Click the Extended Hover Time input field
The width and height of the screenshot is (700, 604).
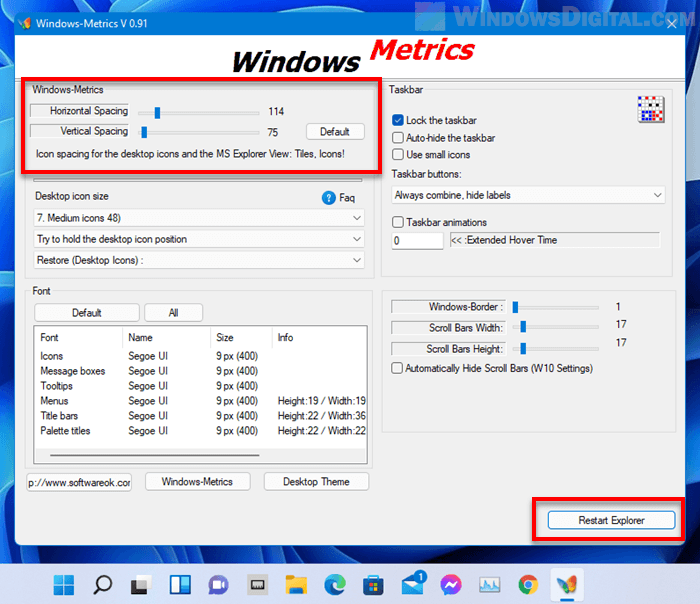[417, 241]
